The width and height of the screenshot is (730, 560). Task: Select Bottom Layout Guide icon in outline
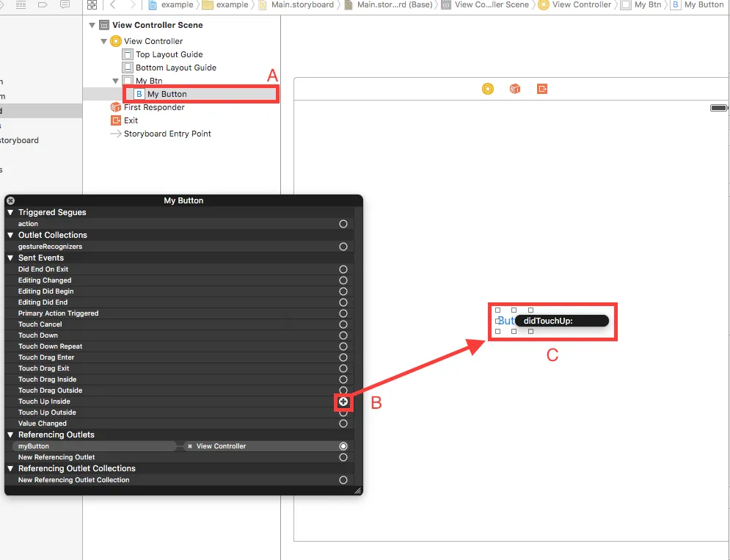click(x=128, y=67)
